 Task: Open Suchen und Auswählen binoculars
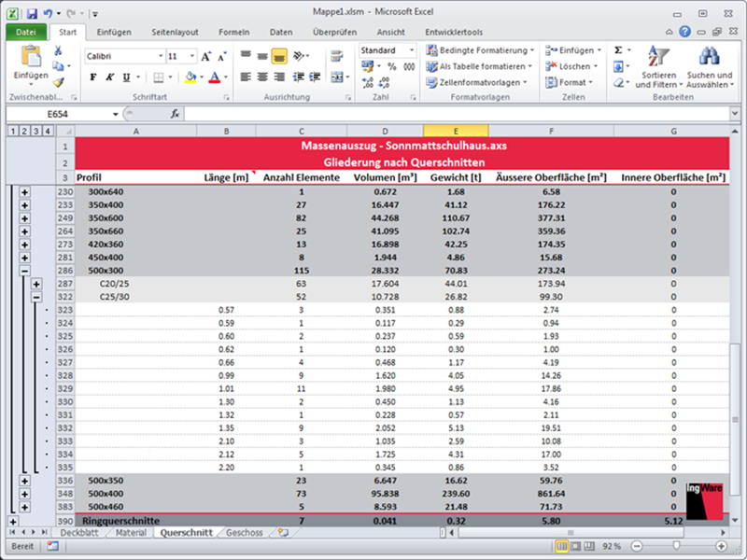point(709,65)
